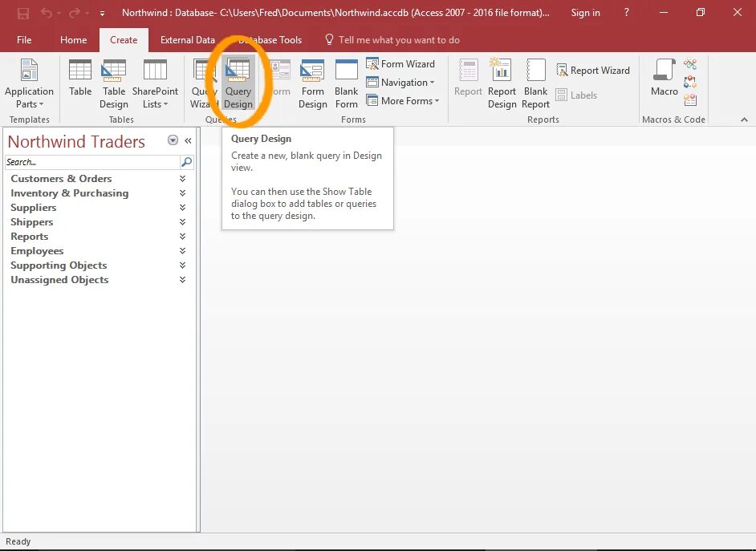Click Tell me what you want to do

coord(392,40)
